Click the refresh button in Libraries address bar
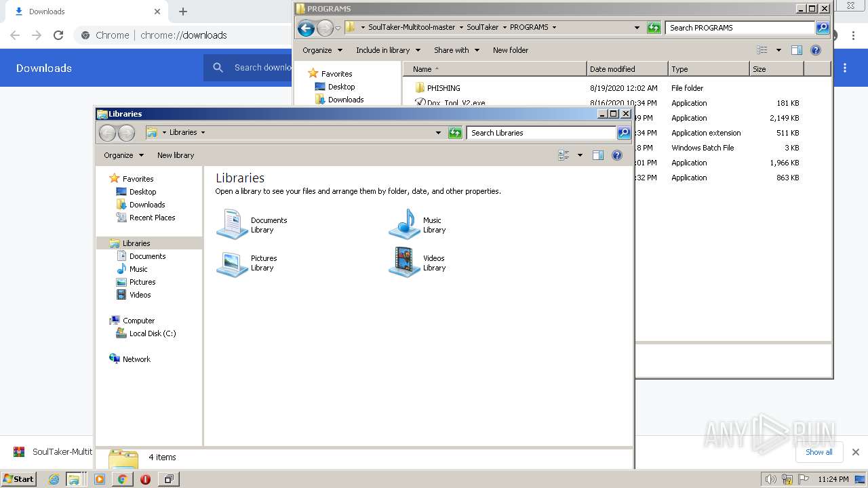This screenshot has width=868, height=488. coord(455,133)
